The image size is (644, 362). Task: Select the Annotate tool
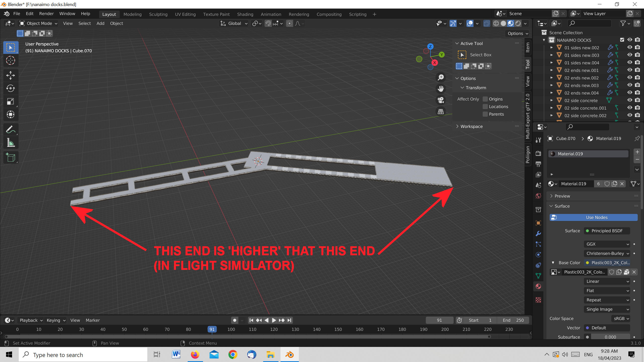(11, 129)
